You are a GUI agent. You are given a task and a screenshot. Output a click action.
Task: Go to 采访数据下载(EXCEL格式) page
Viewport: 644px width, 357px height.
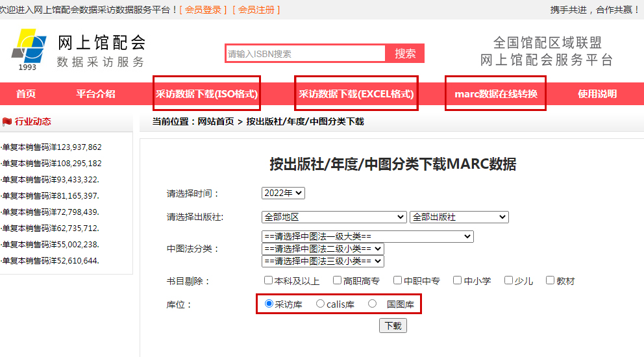356,93
